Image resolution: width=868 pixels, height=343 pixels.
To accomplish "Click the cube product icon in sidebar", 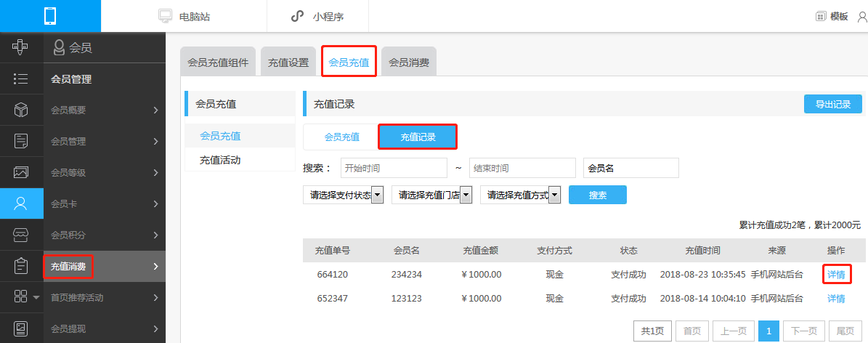I will click(x=21, y=110).
